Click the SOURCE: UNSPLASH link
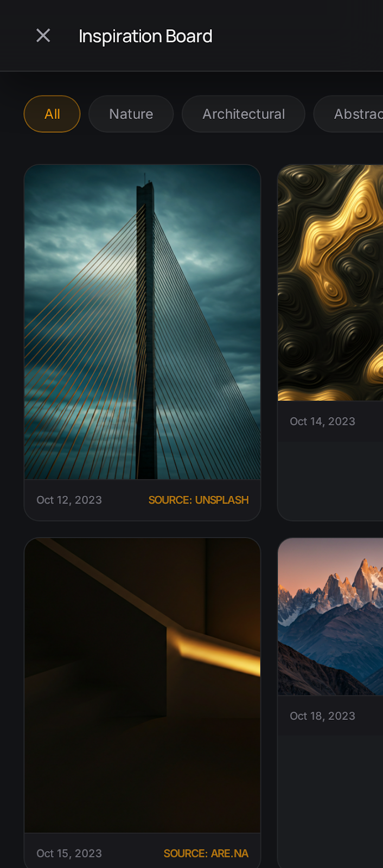 tap(199, 500)
